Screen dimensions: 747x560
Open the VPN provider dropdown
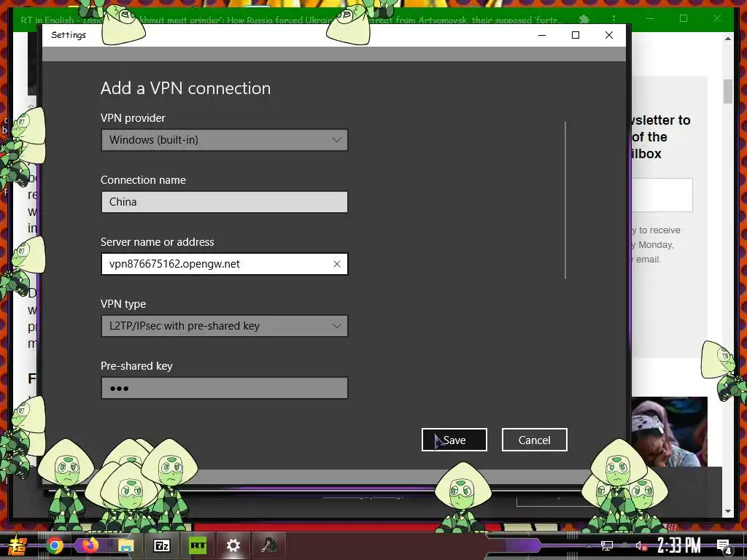tap(224, 140)
